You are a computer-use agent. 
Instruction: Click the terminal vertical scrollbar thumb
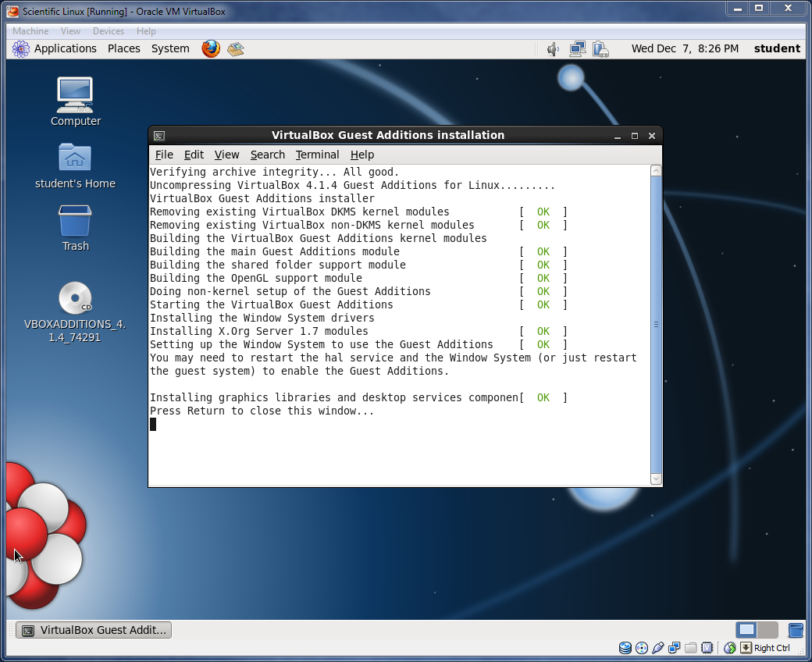[656, 325]
